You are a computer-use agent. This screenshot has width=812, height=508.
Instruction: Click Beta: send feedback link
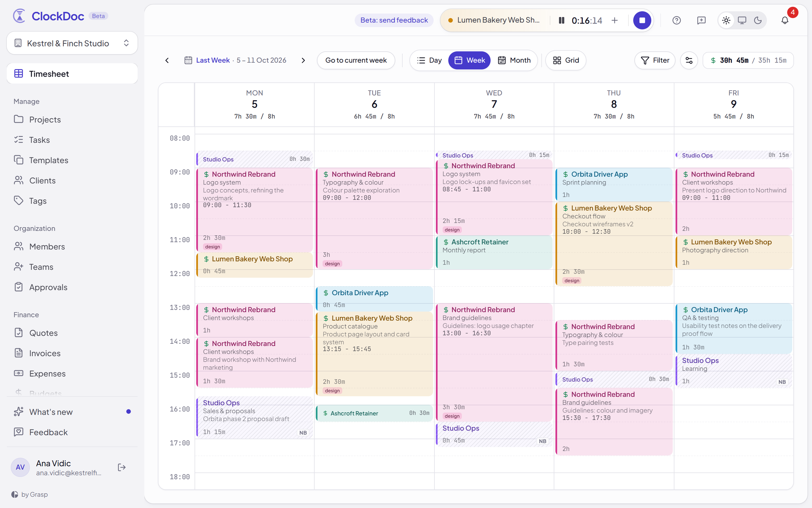[394, 20]
